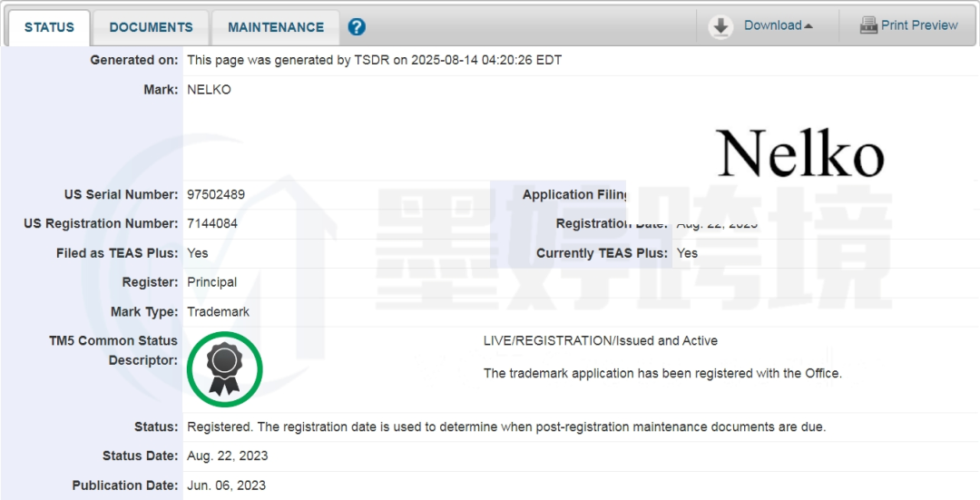Click the Nelko mark image

800,152
